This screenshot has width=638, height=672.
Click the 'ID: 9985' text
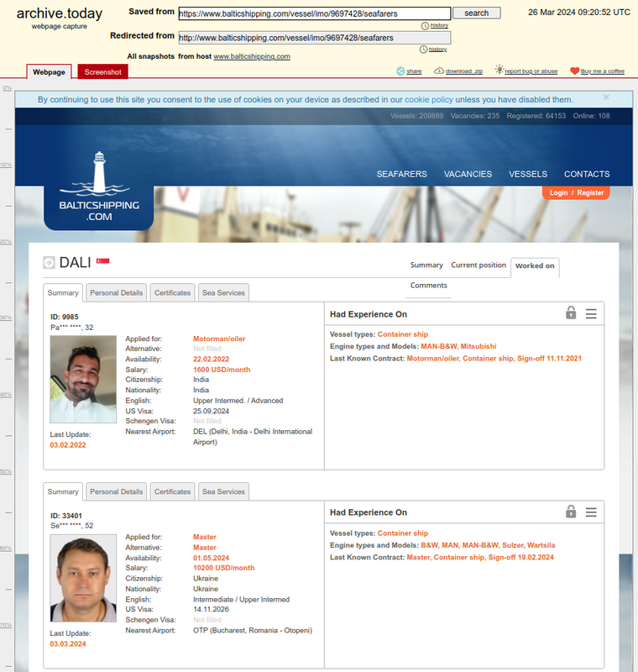(x=65, y=318)
